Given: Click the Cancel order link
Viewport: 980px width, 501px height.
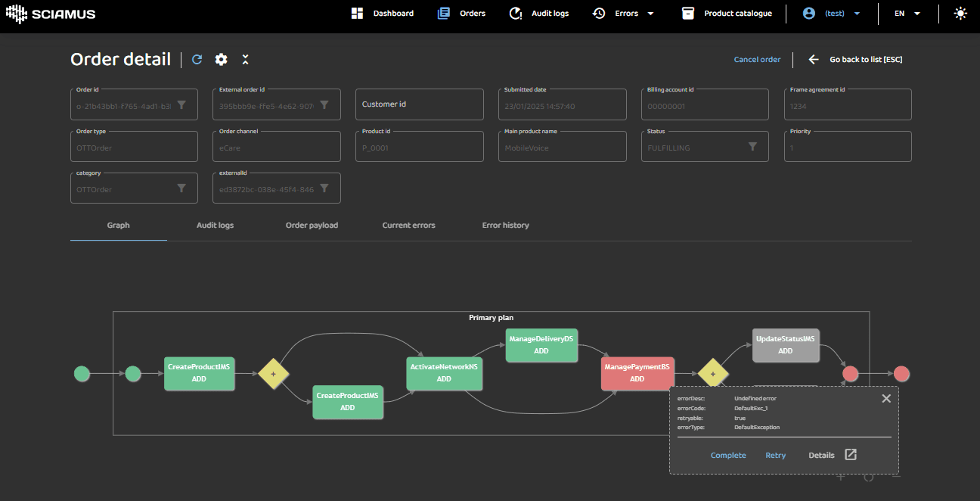Looking at the screenshot, I should 757,60.
